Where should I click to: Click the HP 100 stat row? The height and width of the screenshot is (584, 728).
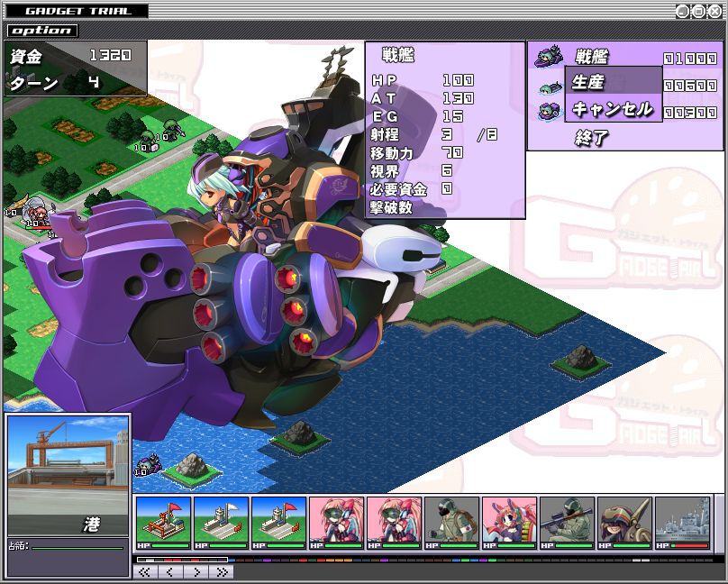[423, 80]
